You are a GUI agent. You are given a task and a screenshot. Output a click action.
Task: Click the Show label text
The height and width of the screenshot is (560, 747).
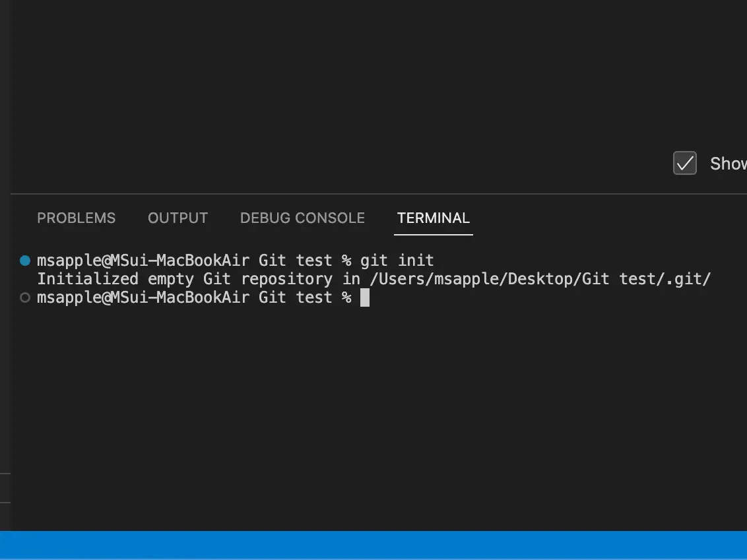[728, 163]
